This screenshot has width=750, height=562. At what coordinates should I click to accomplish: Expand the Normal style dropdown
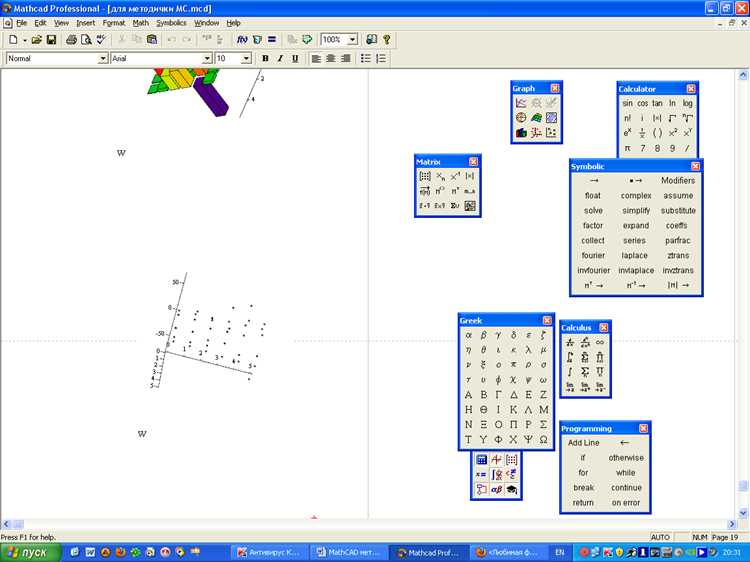pyautogui.click(x=102, y=58)
